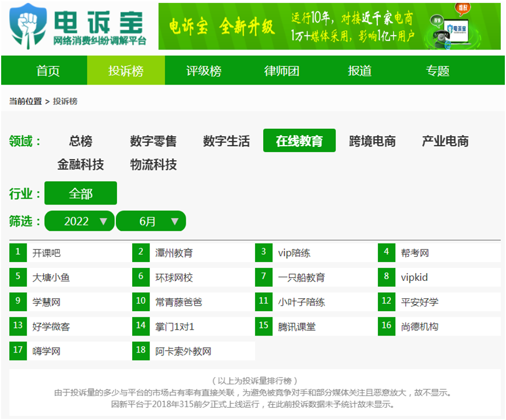Click the rank number 4 badge
Image resolution: width=506 pixels, height=420 pixels.
[x=387, y=252]
